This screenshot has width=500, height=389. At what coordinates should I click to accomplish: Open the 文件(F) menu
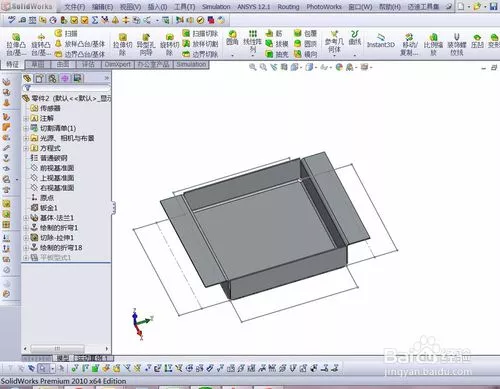74,7
